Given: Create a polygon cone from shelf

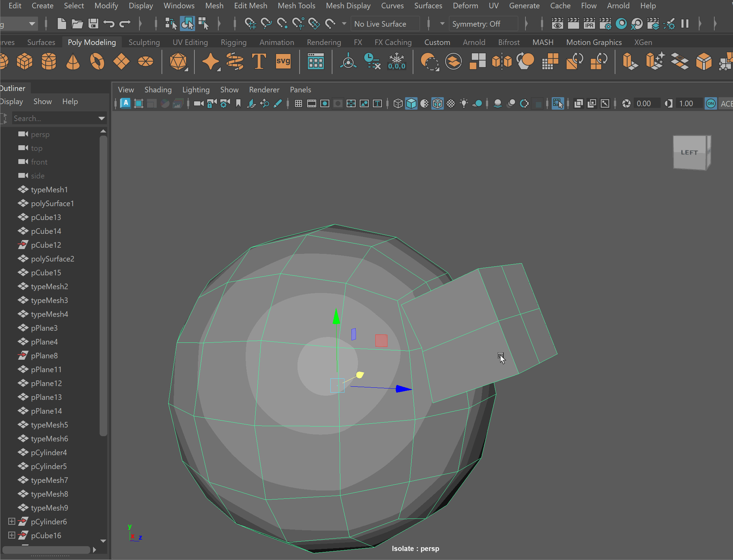Looking at the screenshot, I should (73, 62).
